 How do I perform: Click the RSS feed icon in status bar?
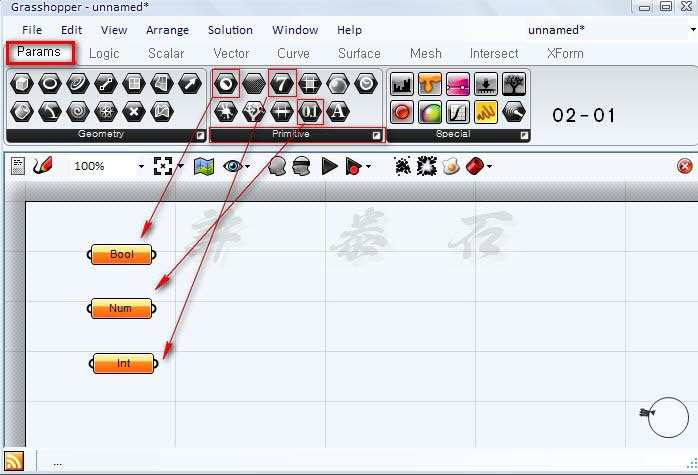click(x=13, y=461)
